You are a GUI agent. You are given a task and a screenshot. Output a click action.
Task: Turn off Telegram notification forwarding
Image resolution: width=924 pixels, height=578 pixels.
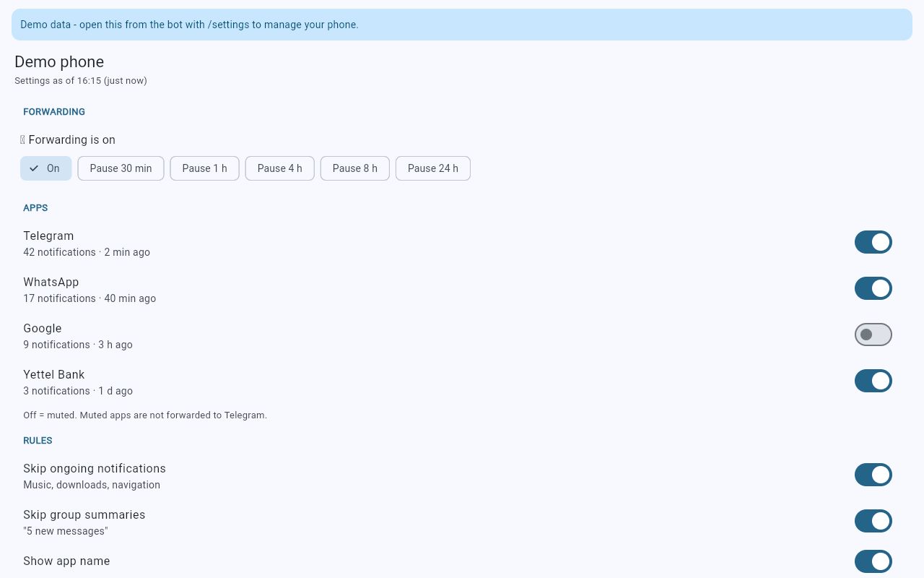click(873, 242)
